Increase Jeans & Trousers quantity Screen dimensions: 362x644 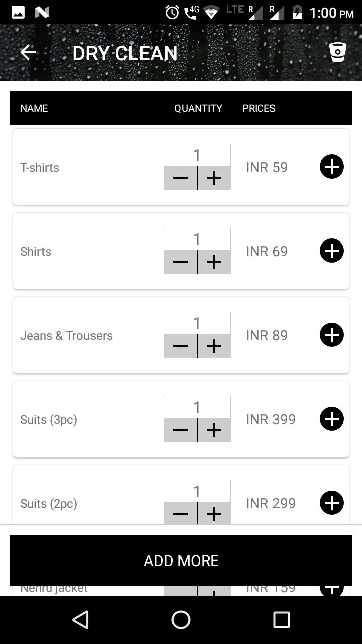(214, 346)
